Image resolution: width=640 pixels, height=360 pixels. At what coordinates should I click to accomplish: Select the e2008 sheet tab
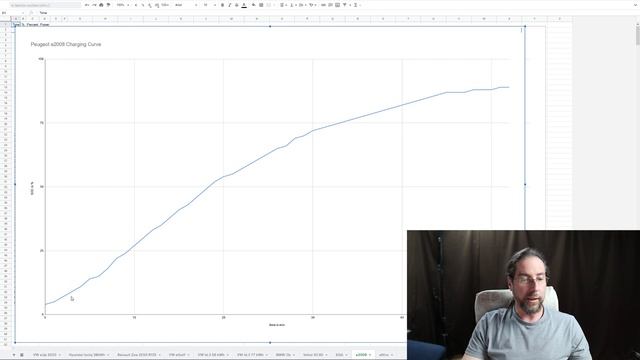(x=361, y=355)
